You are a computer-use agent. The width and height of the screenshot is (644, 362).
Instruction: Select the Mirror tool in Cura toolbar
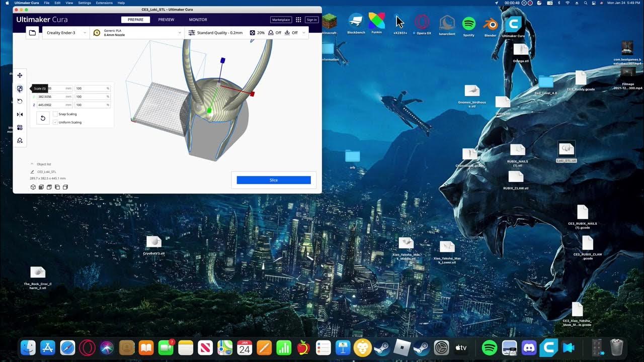(20, 114)
